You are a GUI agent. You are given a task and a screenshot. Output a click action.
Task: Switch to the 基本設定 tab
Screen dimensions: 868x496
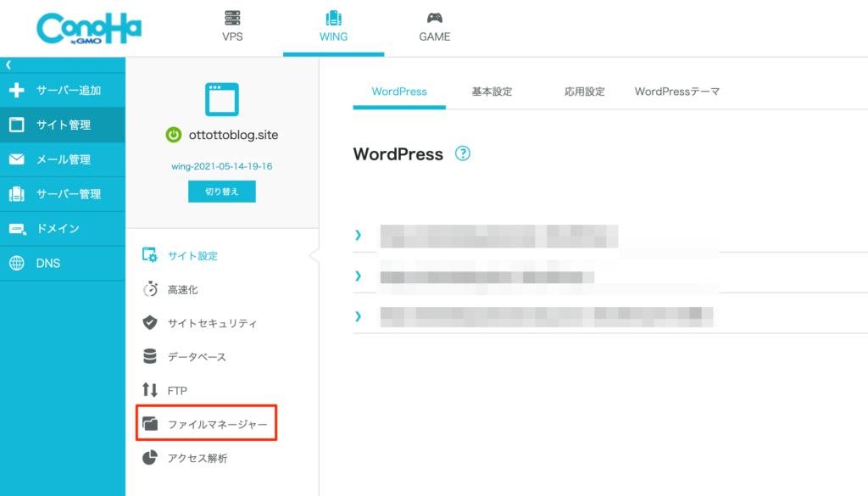coord(492,92)
